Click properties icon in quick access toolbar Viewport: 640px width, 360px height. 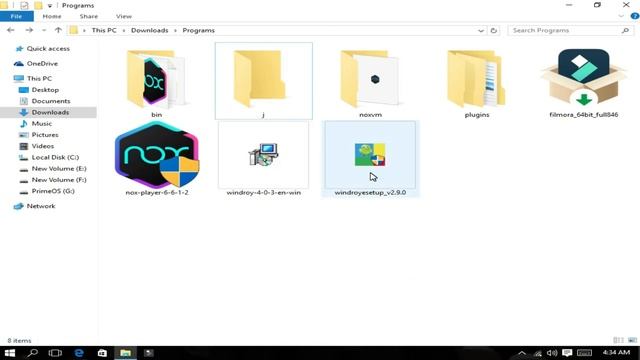(x=24, y=5)
